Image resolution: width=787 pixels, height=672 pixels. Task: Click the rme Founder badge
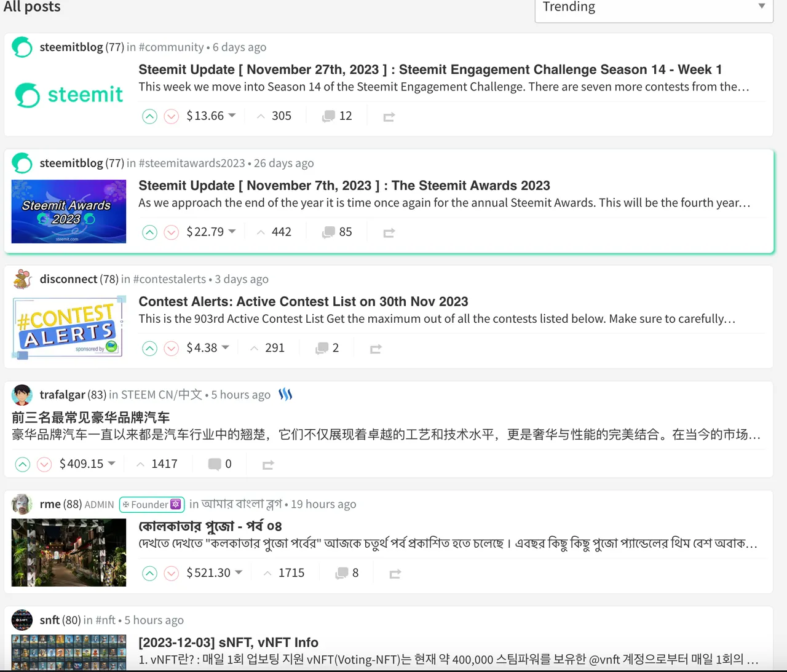152,505
